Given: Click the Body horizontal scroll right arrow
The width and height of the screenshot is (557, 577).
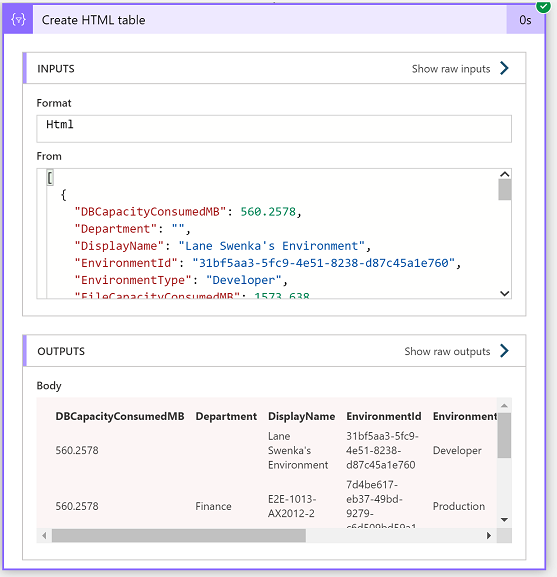Looking at the screenshot, I should (x=489, y=535).
